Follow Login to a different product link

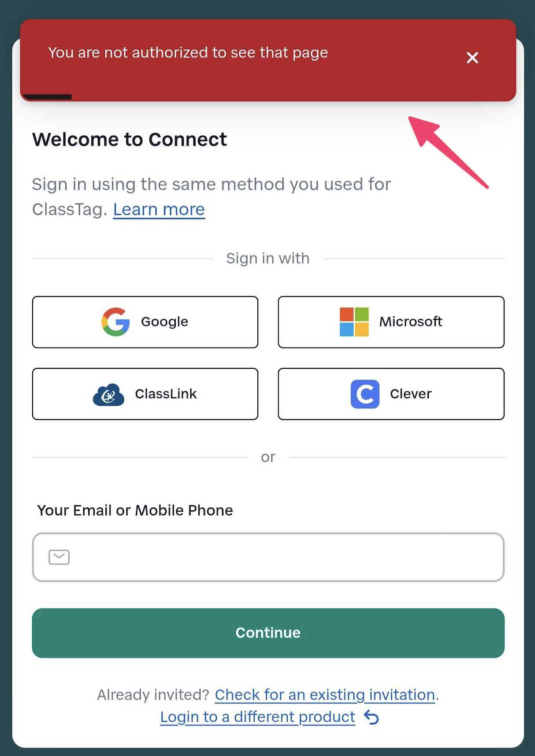(257, 717)
